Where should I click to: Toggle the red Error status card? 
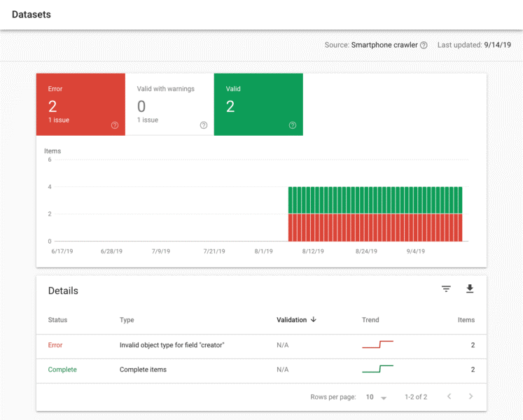(81, 104)
